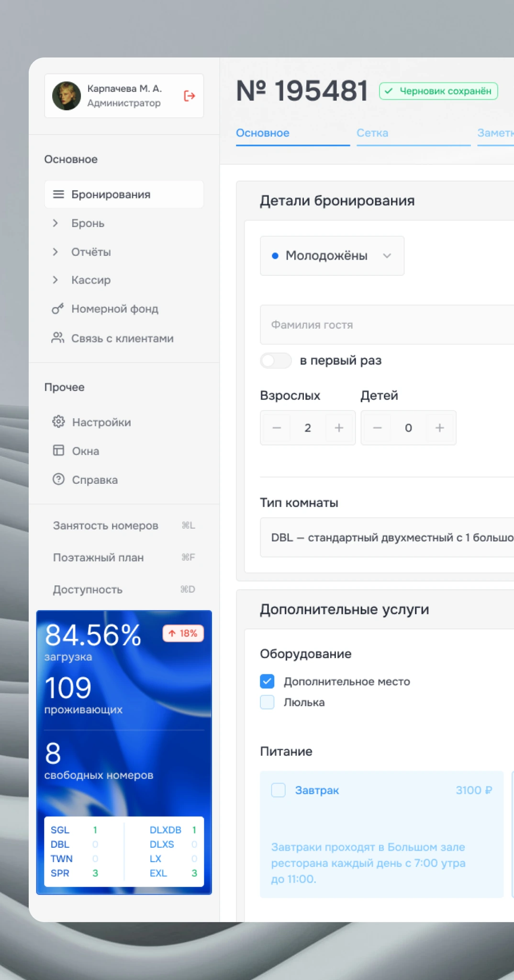This screenshot has height=980, width=514.
Task: Click the up arrow in the 18% badge
Action: (172, 634)
